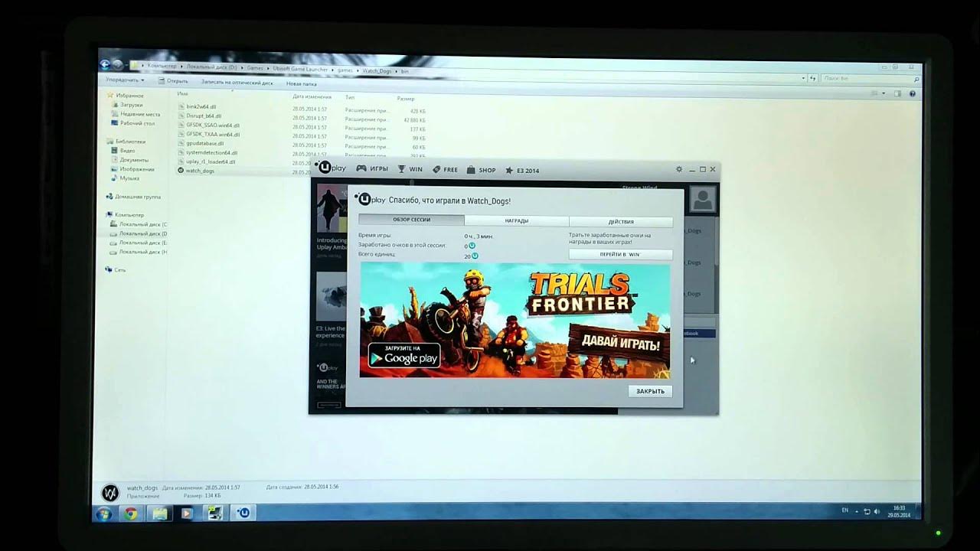
Task: Open Компьютер in the Explorer sidebar
Action: (x=125, y=215)
